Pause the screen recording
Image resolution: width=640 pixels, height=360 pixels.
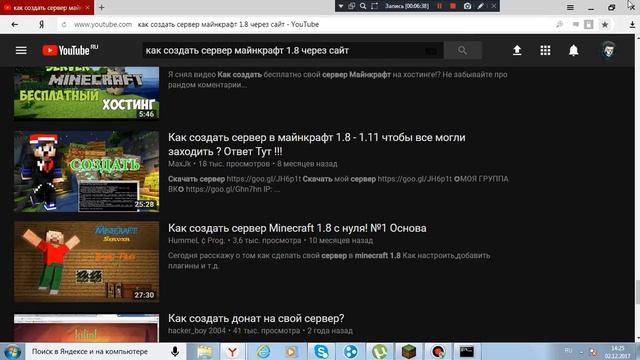coord(440,6)
